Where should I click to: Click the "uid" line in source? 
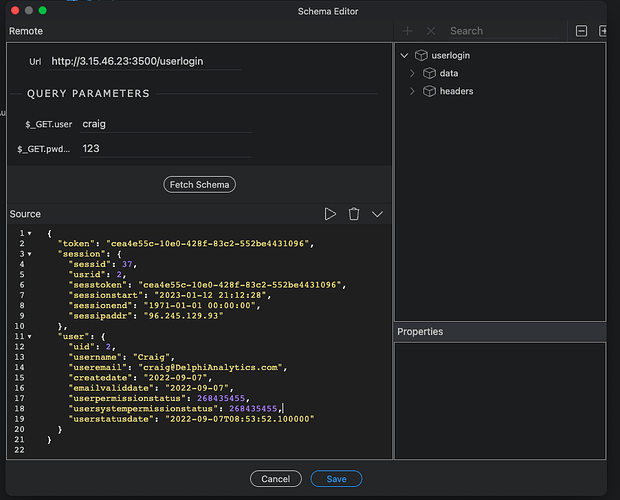click(92, 347)
